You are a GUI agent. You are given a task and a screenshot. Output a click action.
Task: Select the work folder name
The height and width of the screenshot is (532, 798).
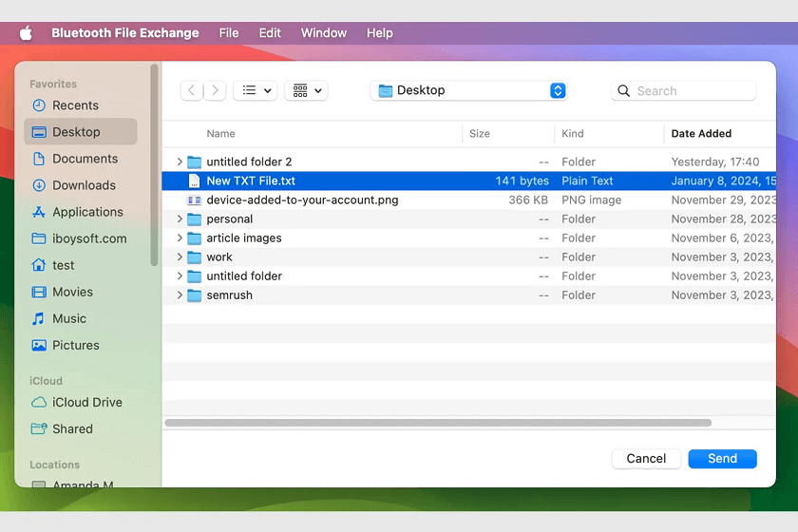point(219,257)
